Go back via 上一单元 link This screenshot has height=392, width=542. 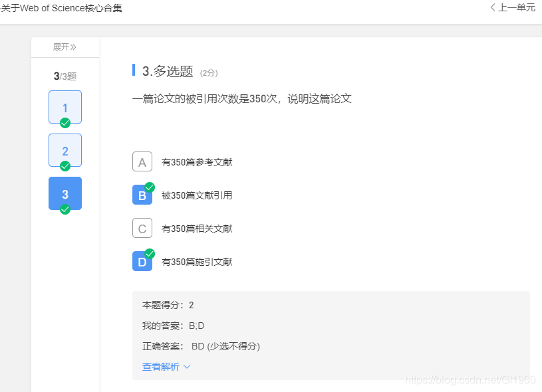(x=513, y=7)
